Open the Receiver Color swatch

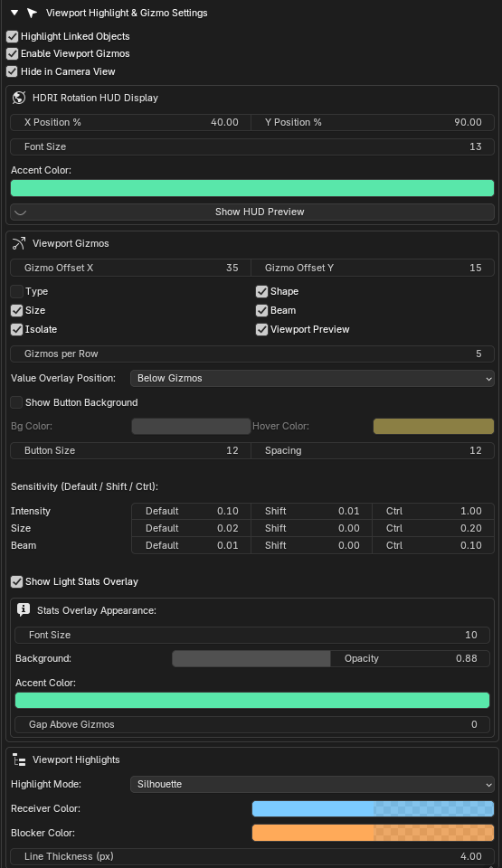(x=373, y=808)
